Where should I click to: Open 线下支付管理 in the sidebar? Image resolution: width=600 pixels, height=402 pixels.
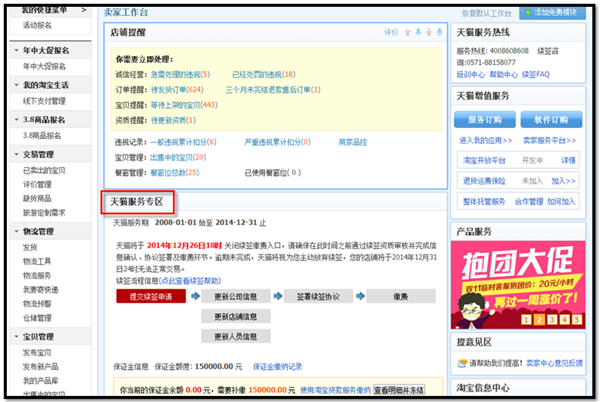click(44, 101)
